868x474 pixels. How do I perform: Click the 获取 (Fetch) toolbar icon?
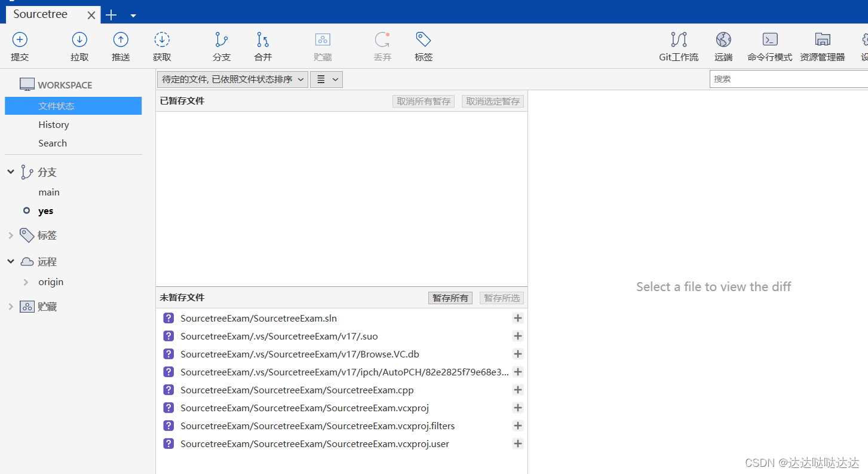[162, 40]
